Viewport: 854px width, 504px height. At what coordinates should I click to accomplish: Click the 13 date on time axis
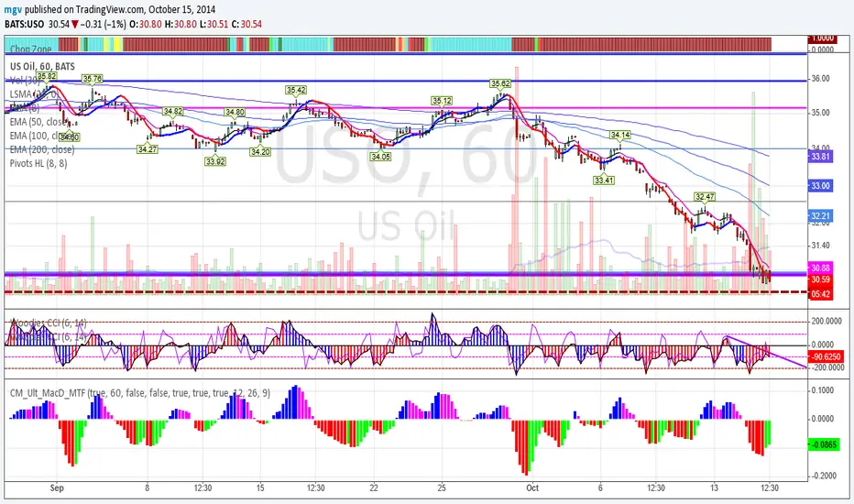click(x=714, y=488)
